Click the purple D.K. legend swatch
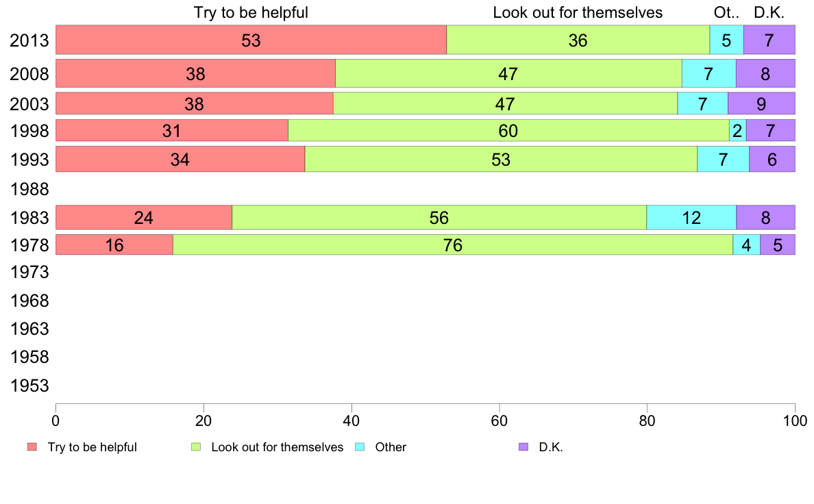 [523, 447]
